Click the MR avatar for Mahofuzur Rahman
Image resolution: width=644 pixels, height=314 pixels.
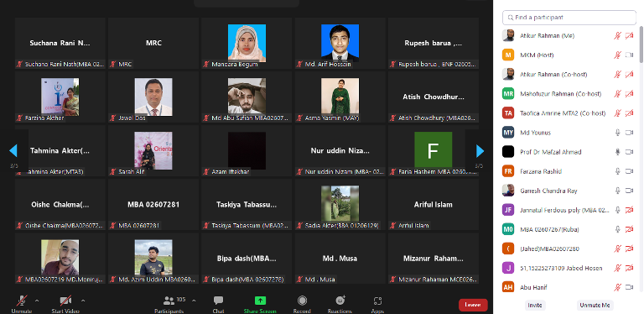[508, 94]
